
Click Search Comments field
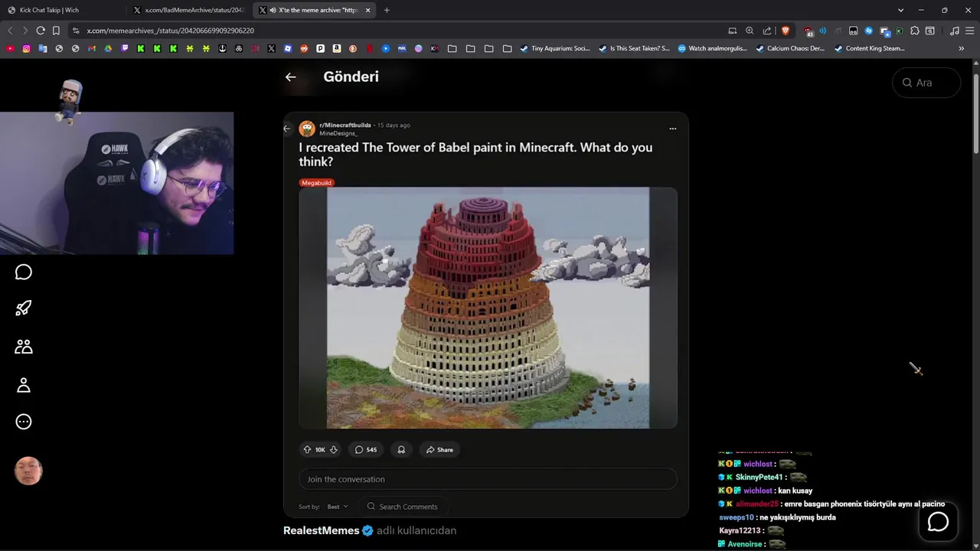coord(403,507)
